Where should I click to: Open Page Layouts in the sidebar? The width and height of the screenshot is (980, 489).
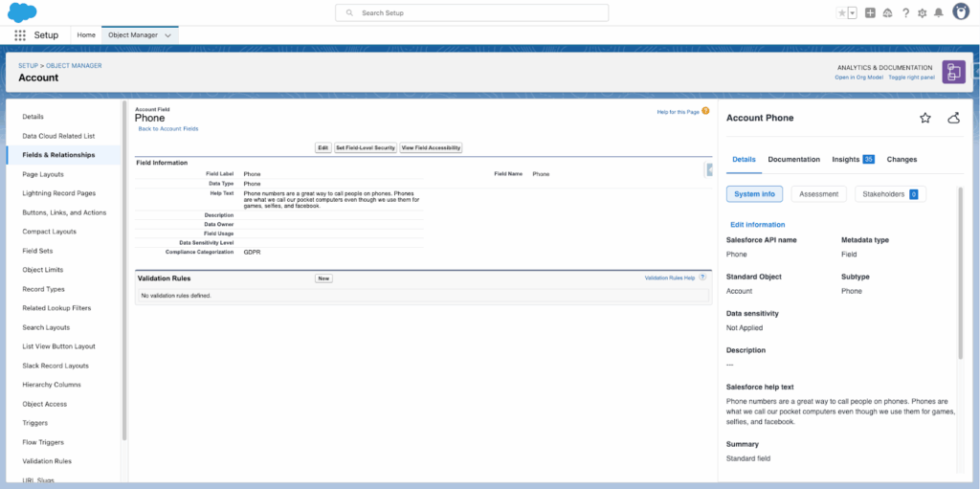pyautogui.click(x=43, y=174)
